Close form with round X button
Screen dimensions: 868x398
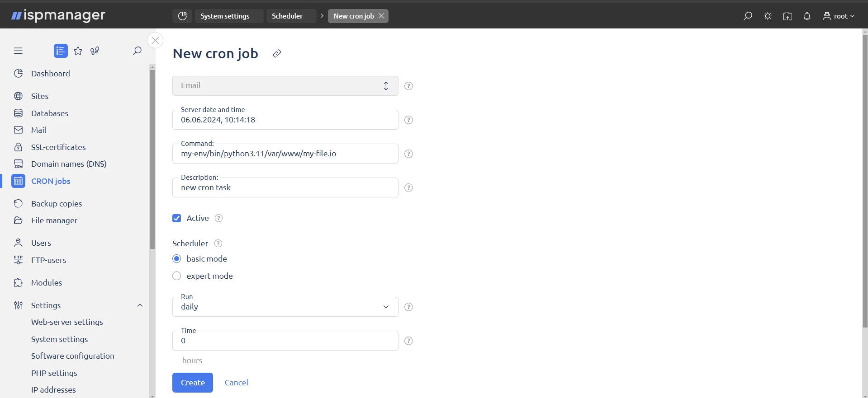[x=155, y=40]
